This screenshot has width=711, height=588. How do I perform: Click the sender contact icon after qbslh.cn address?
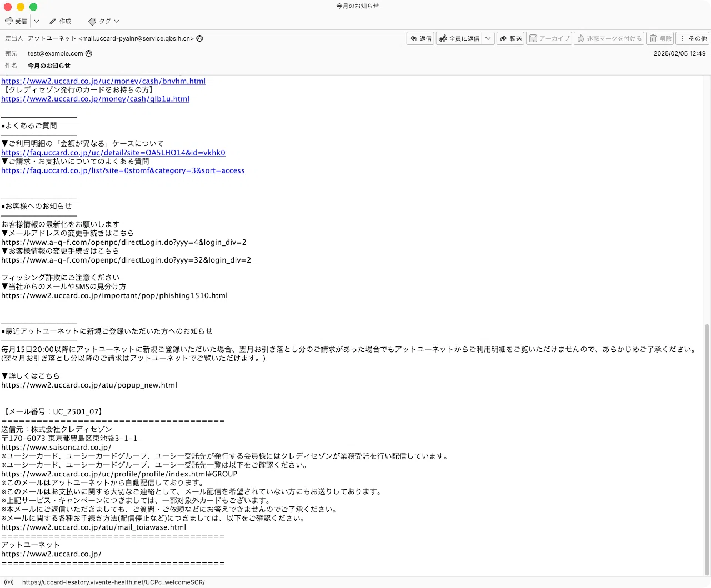pos(199,38)
